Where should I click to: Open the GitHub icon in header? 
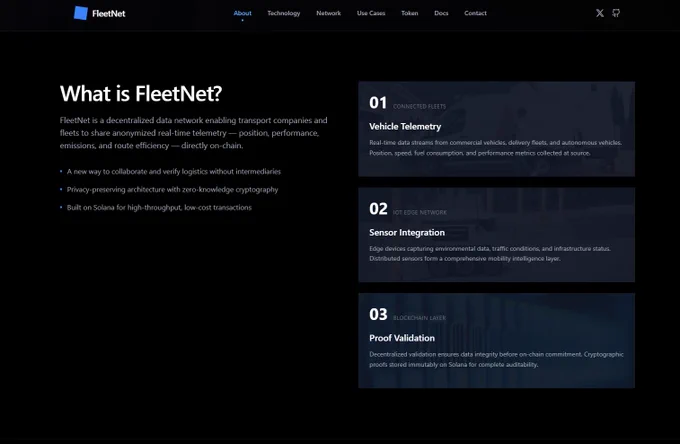coord(616,13)
